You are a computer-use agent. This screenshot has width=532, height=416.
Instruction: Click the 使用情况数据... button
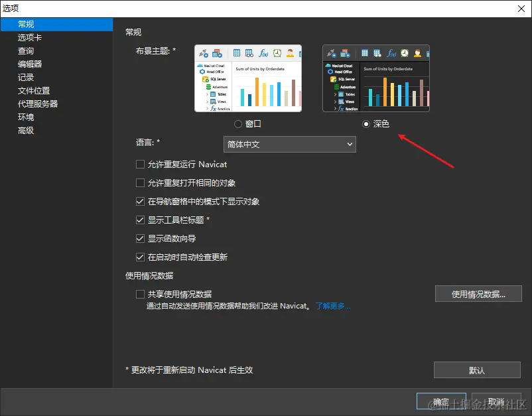(478, 294)
